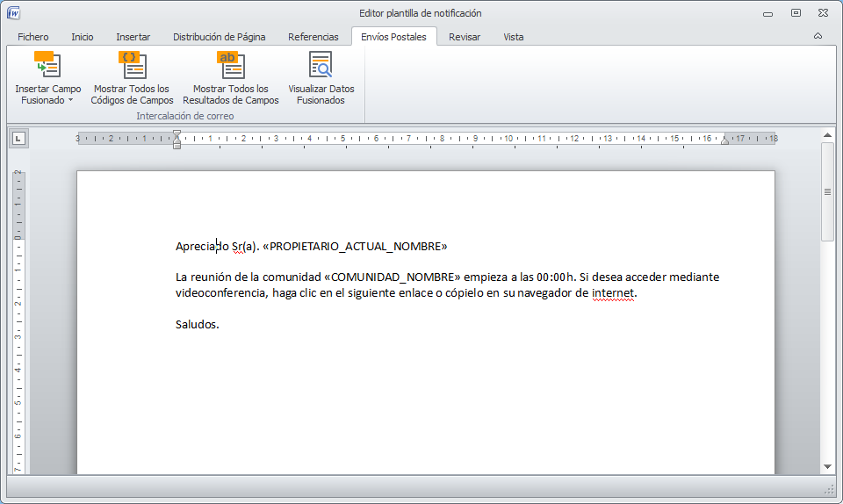Maximize the Editor plantilla window

[x=796, y=13]
